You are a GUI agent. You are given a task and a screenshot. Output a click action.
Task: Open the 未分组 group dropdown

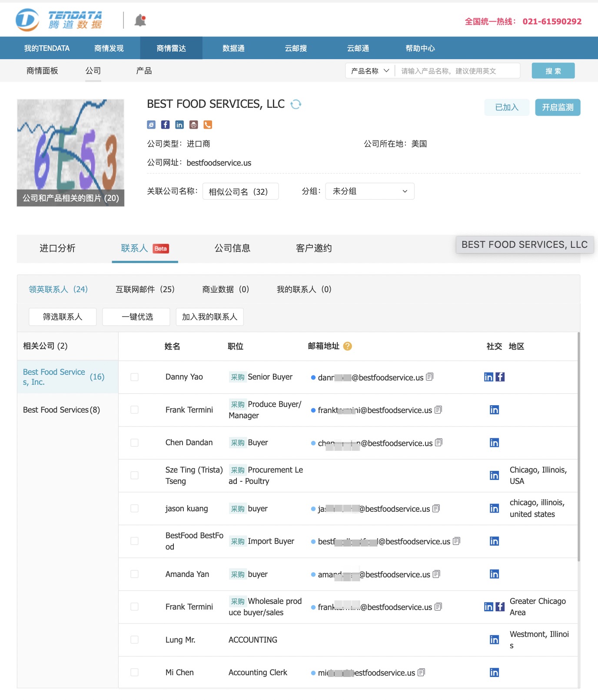370,191
